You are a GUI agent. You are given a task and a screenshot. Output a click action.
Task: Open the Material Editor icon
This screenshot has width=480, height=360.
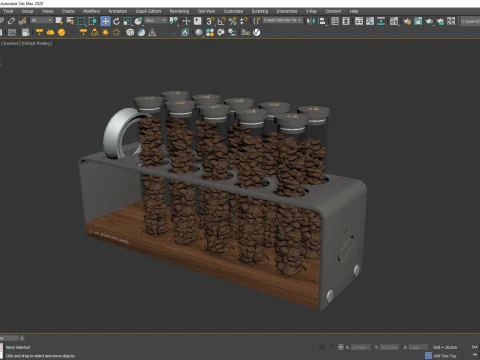point(394,21)
